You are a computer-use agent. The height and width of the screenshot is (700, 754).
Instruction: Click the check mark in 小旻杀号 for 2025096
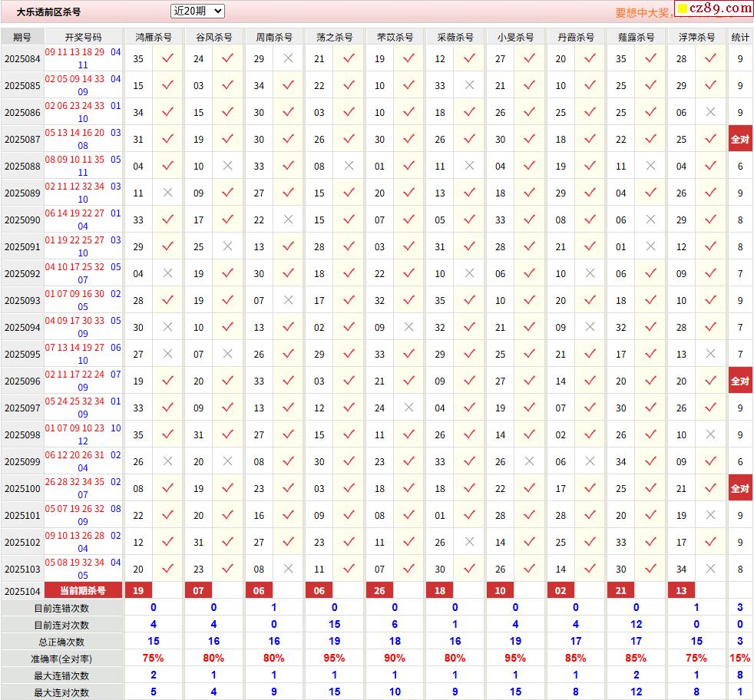530,381
